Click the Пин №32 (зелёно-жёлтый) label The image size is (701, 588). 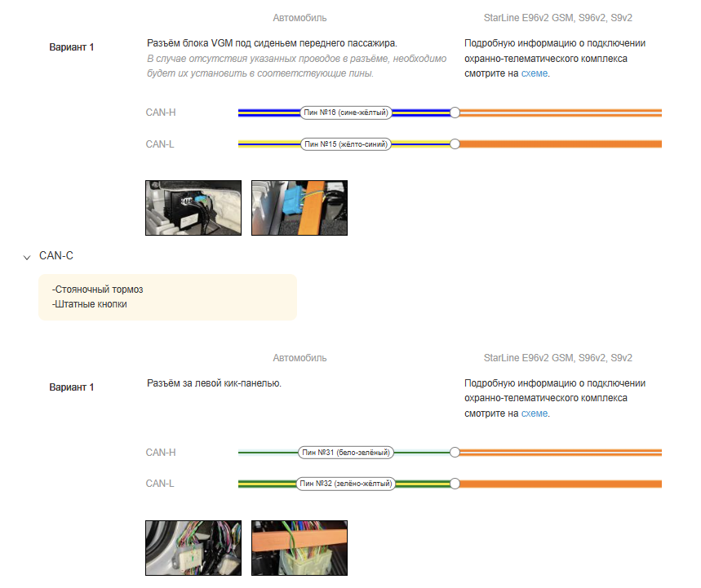346,484
